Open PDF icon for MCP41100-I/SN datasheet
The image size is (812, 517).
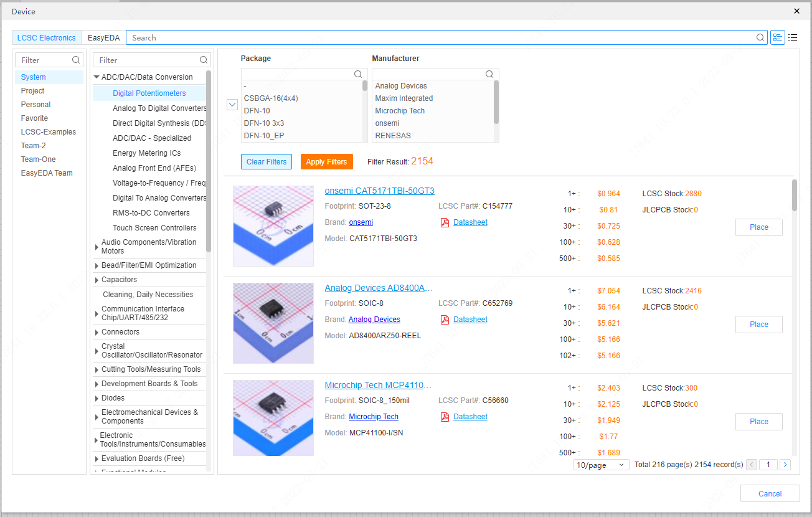click(x=445, y=417)
